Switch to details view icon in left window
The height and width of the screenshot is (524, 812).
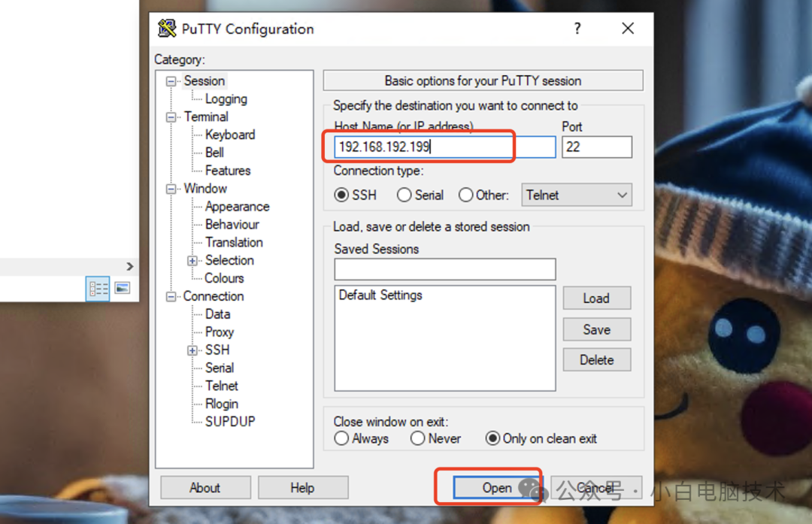point(97,289)
